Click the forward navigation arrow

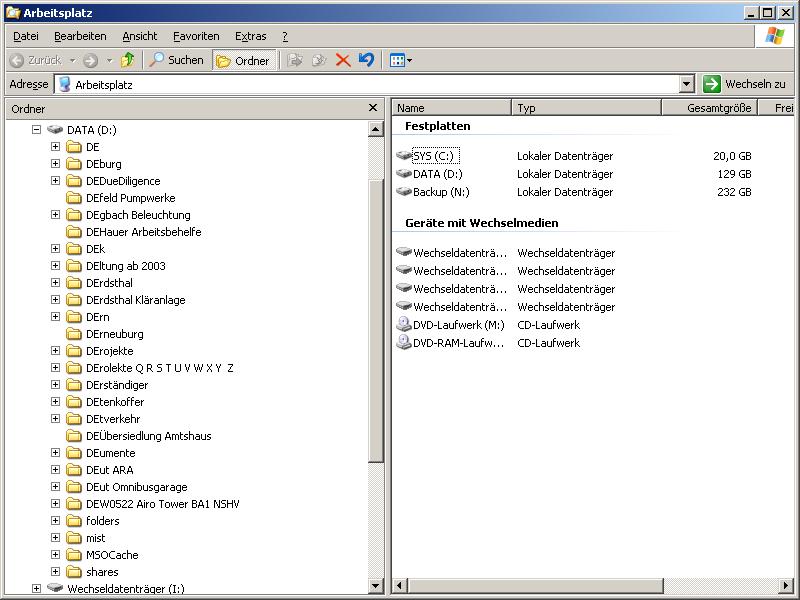[x=90, y=61]
